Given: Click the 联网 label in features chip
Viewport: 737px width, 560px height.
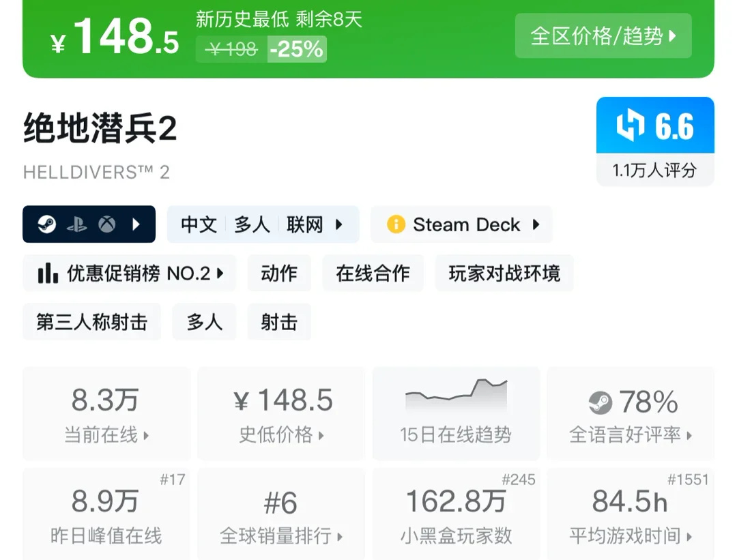Looking at the screenshot, I should click(305, 224).
